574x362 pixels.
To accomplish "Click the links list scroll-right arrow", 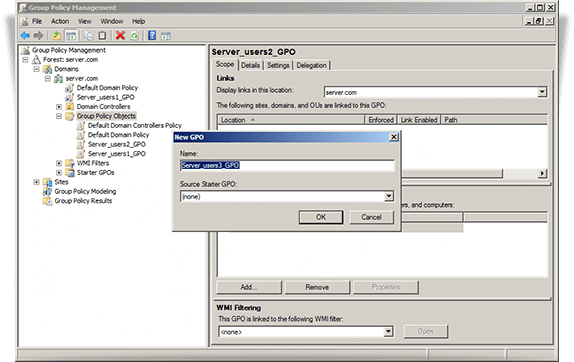I will [542, 173].
